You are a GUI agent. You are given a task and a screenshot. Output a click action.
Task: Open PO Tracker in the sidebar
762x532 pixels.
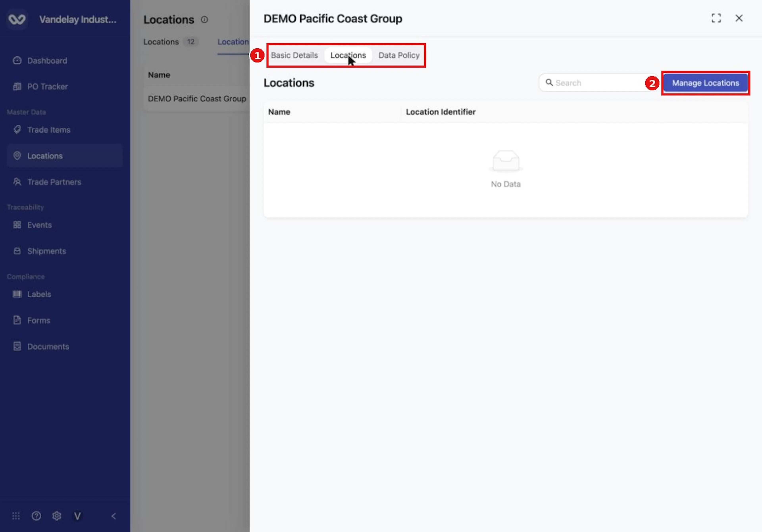point(65,86)
